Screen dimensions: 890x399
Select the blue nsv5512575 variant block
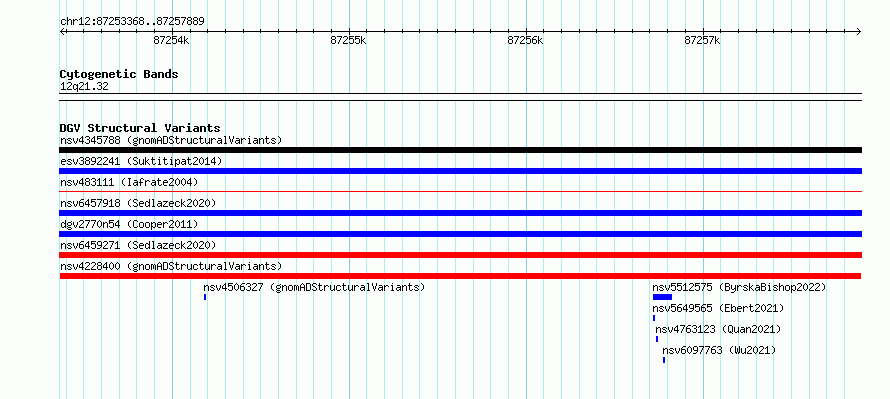(x=662, y=297)
